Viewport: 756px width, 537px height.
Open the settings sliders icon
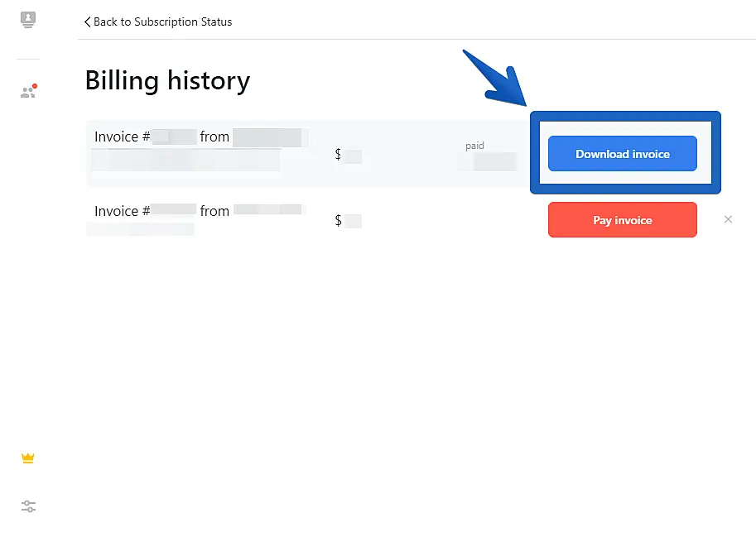pyautogui.click(x=28, y=506)
